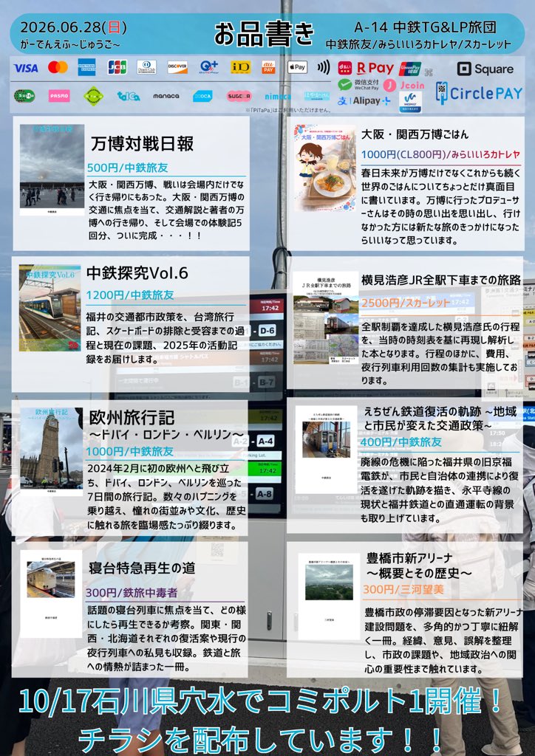Click 中鉄旅友/みらいいろカトレヤ/スカーレット header line
This screenshot has width=535, height=756.
click(418, 44)
